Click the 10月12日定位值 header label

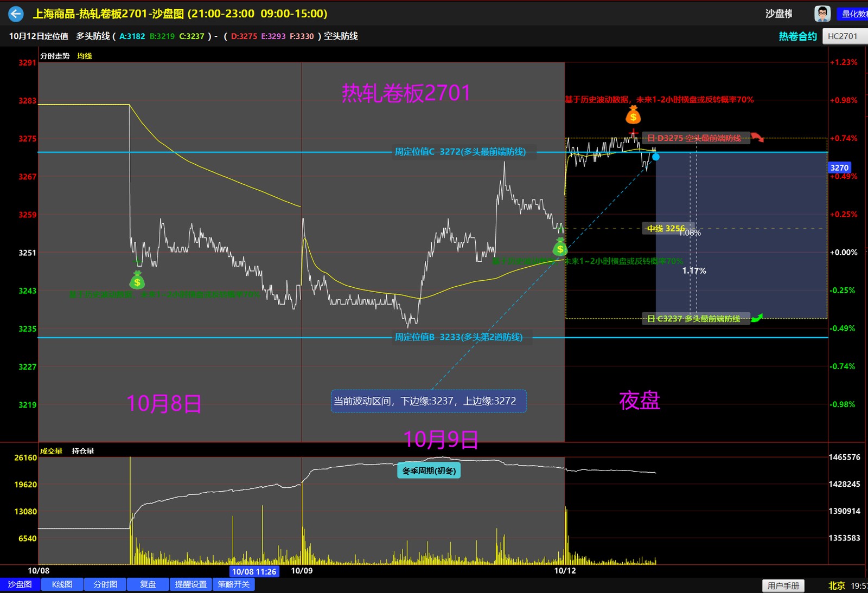[x=39, y=36]
